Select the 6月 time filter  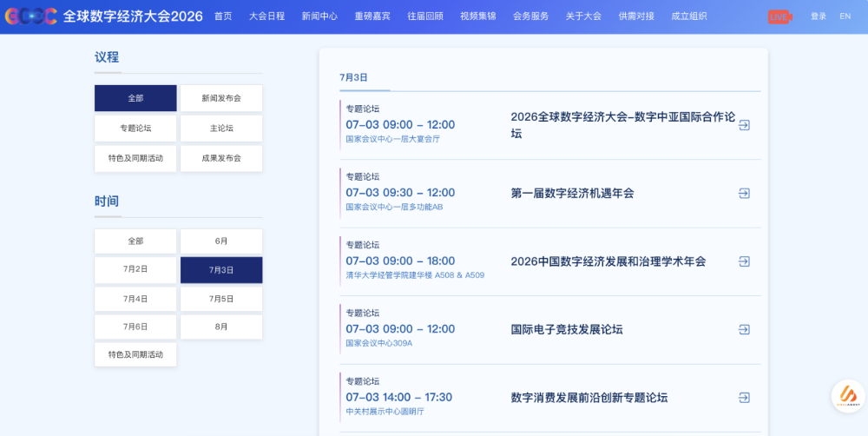point(221,241)
